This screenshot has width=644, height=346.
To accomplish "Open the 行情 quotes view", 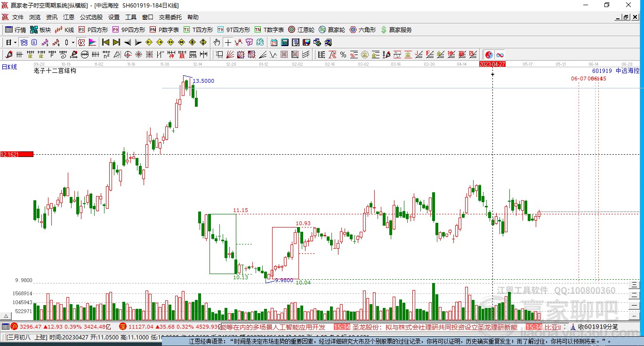I will coord(16,30).
